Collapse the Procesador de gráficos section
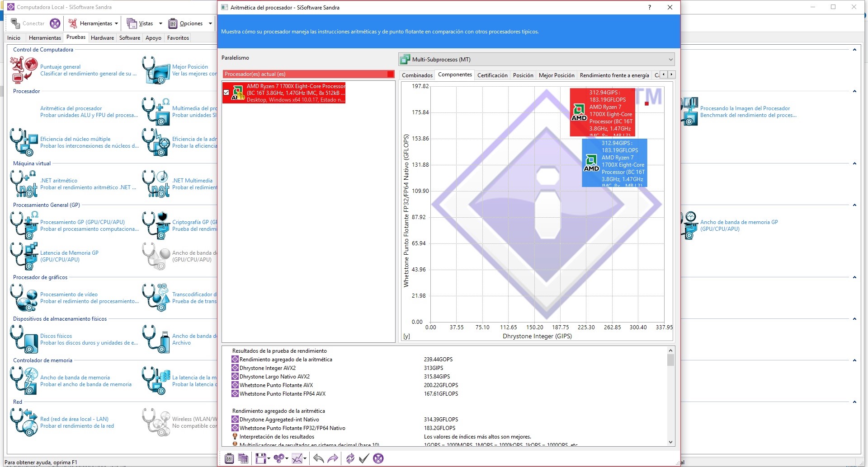 click(x=854, y=277)
